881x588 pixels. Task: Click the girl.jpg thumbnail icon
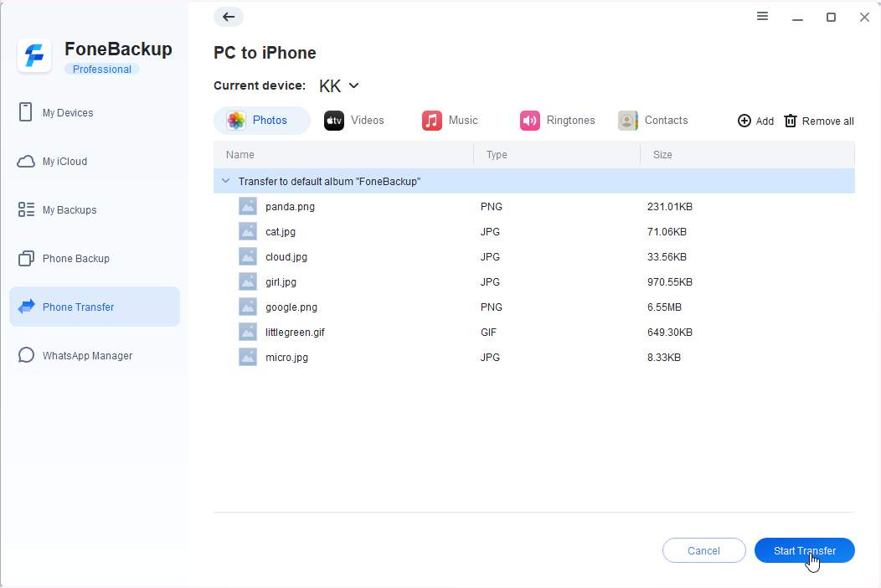pyautogui.click(x=248, y=281)
